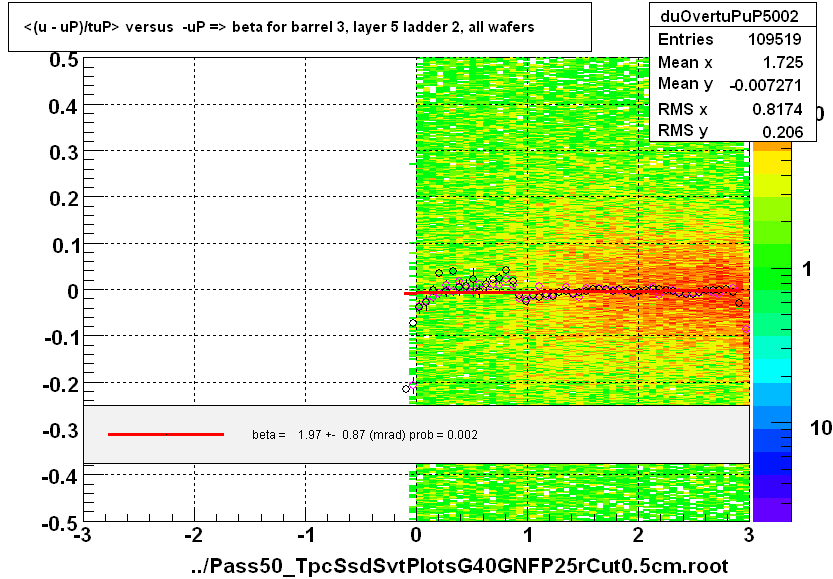Click the y-axis label 0.3
Viewport: 833px width, 579px height.
(64, 153)
